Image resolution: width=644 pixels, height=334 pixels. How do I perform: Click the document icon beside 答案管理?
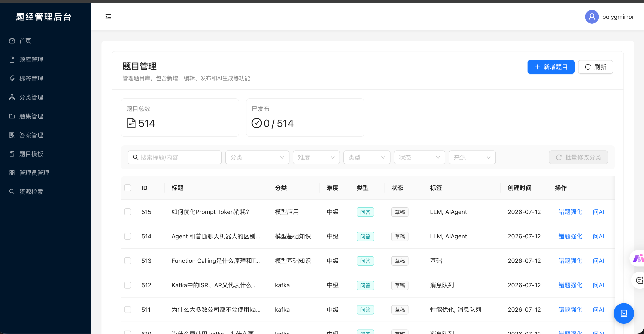coord(12,135)
